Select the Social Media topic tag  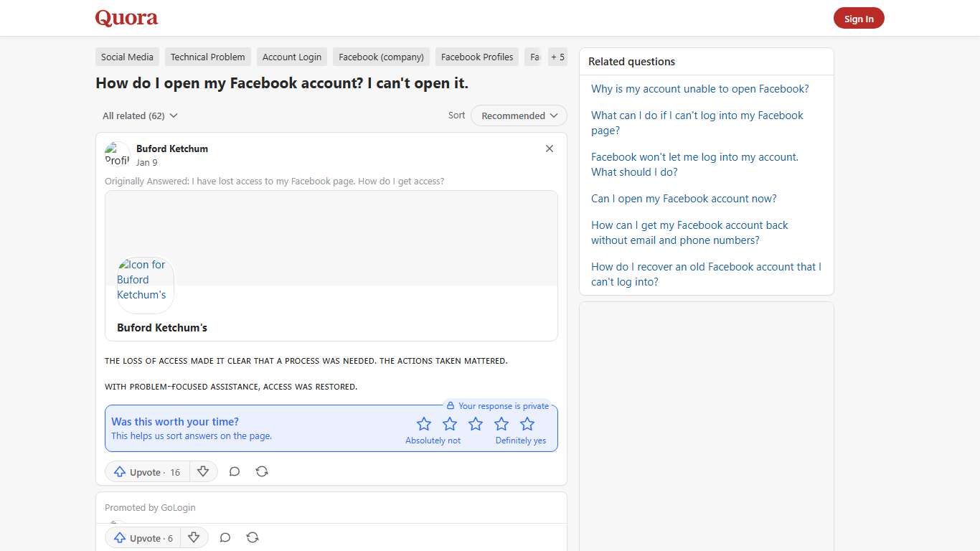[x=127, y=57]
